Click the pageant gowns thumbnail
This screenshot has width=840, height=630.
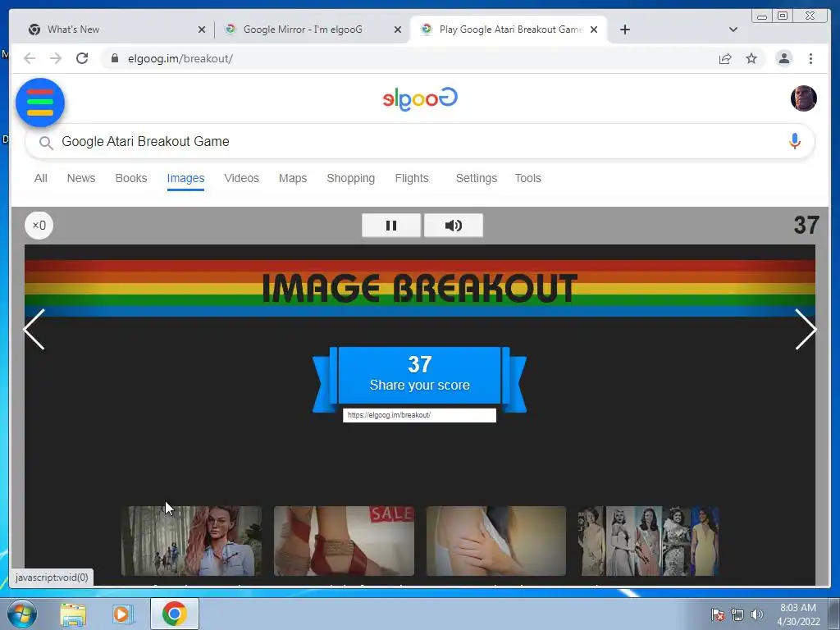pyautogui.click(x=648, y=541)
